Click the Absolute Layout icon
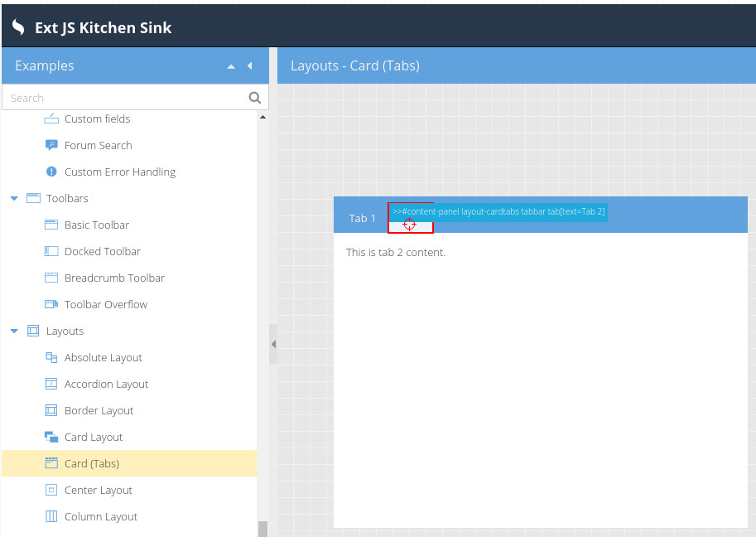 (x=51, y=357)
